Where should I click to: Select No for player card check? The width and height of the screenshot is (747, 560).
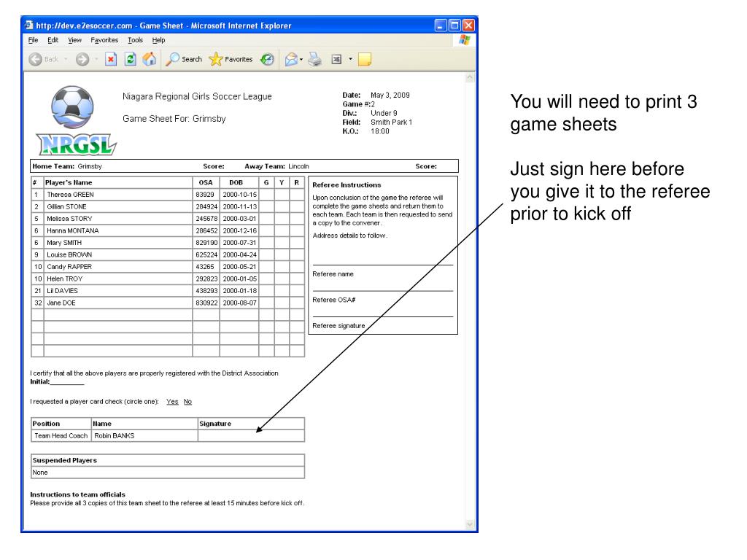[187, 402]
